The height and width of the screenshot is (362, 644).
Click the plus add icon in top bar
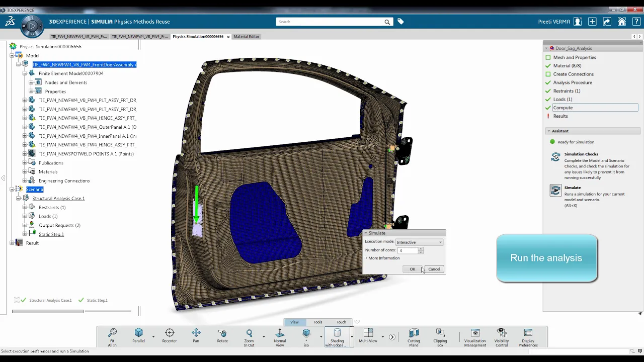(x=592, y=22)
